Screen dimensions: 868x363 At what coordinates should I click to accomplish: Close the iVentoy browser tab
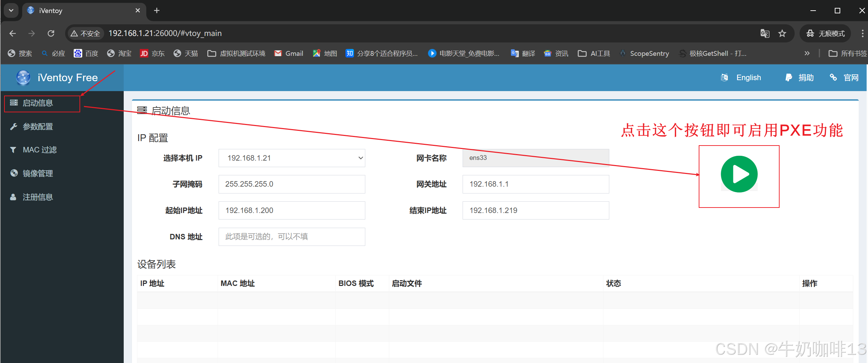pos(138,10)
